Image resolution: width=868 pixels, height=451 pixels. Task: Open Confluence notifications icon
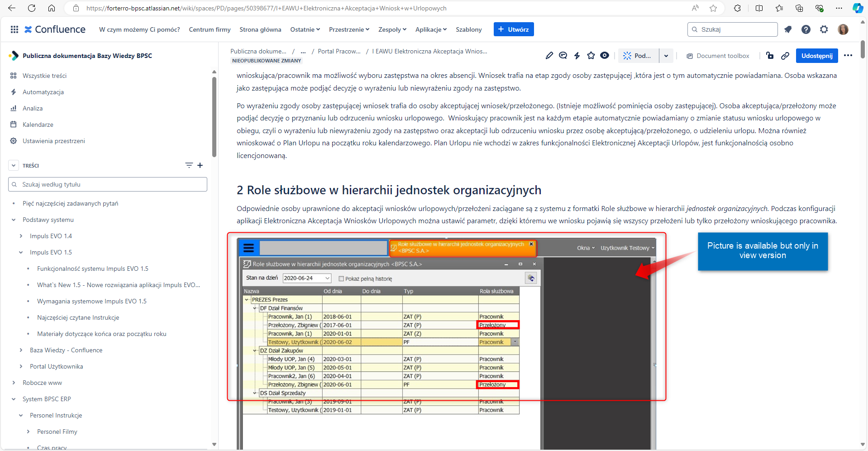tap(788, 29)
